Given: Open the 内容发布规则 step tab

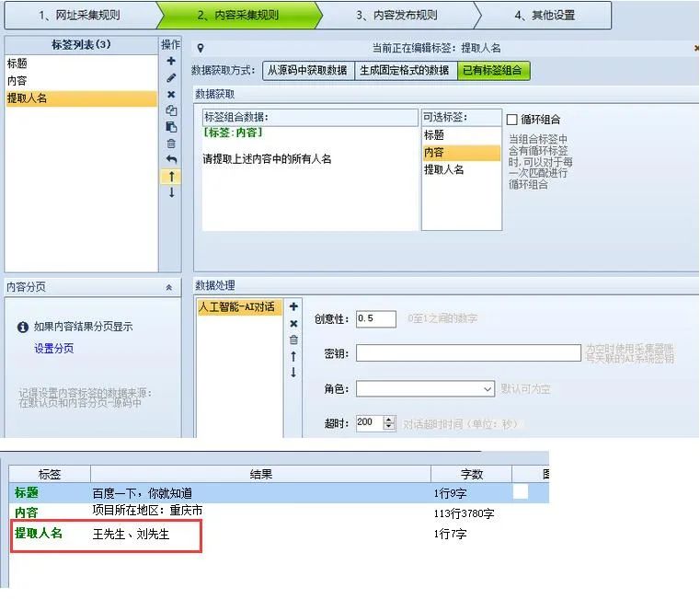Looking at the screenshot, I should (x=396, y=16).
